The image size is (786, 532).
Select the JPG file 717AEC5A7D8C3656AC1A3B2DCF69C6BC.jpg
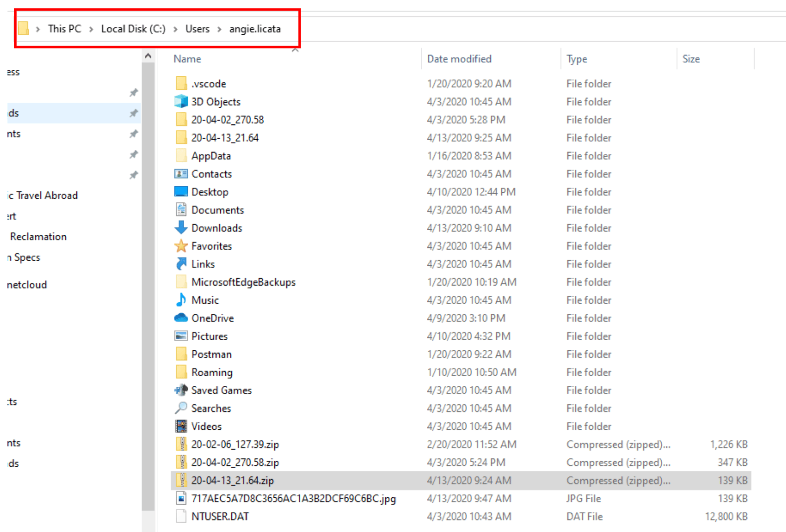coord(292,498)
